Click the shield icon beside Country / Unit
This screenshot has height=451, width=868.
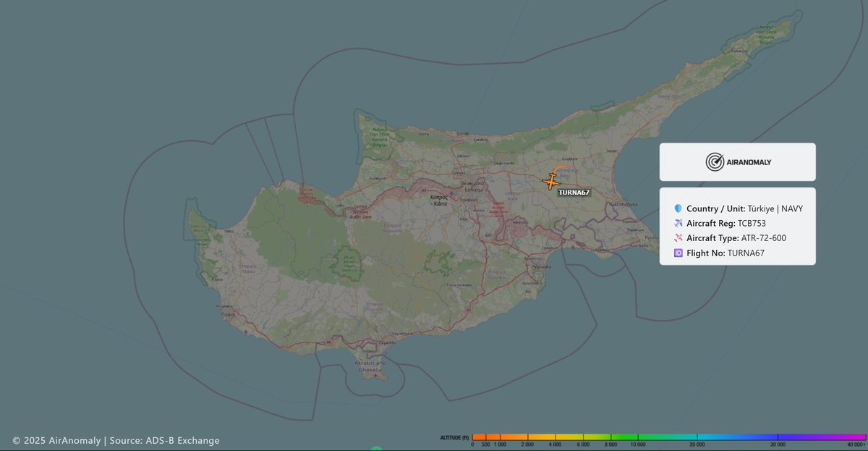(x=678, y=208)
